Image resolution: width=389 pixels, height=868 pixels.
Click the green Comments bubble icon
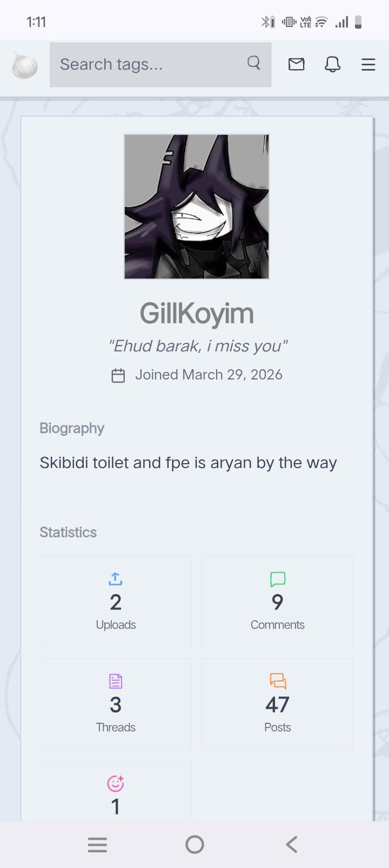tap(278, 579)
